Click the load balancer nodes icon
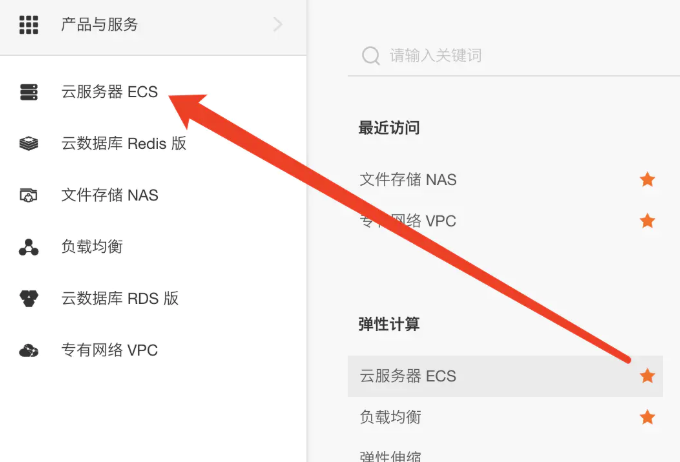This screenshot has width=680, height=462. [29, 247]
